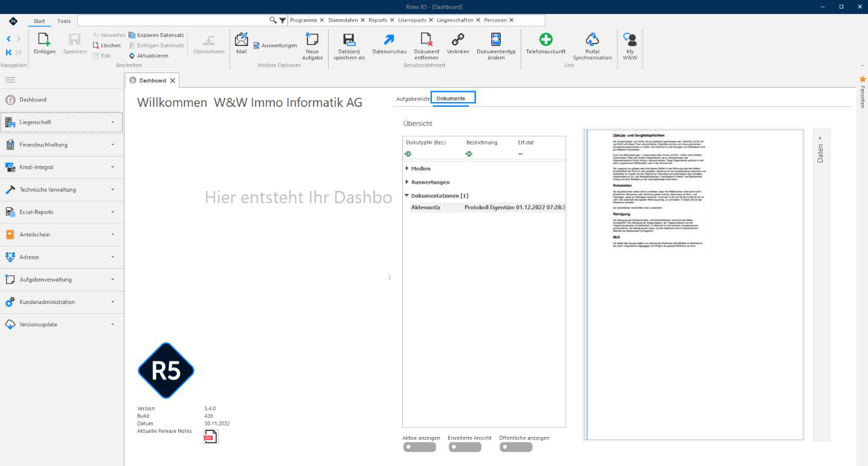Expand the Auswertungen group in Übersicht

click(x=407, y=182)
